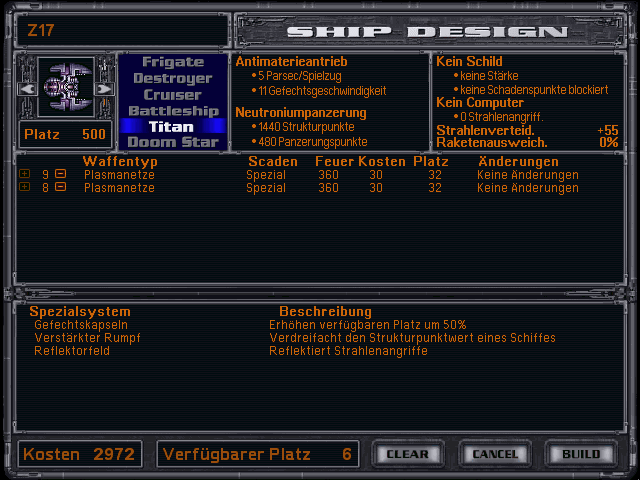
Task: Pick the Battleship hull size
Action: (x=172, y=110)
